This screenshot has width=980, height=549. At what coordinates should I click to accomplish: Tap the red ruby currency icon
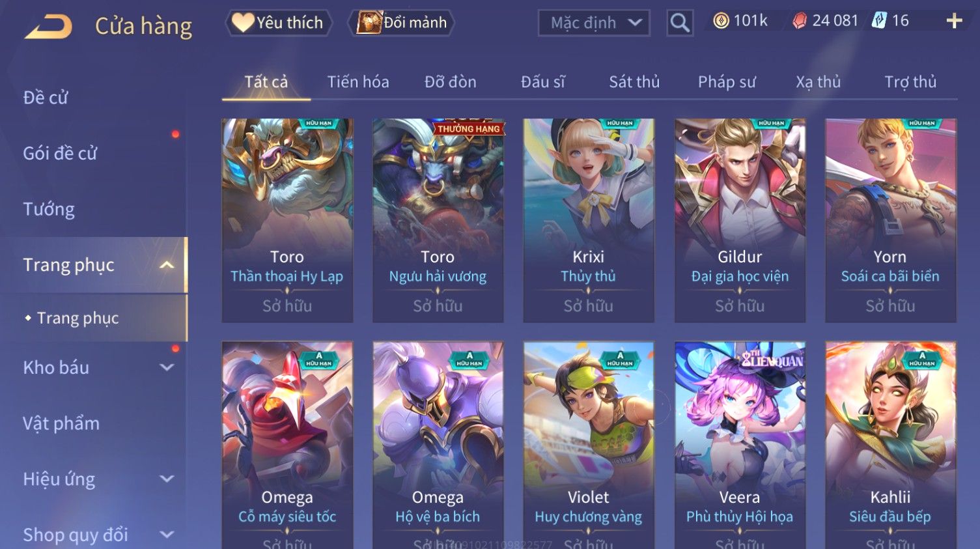tap(800, 21)
